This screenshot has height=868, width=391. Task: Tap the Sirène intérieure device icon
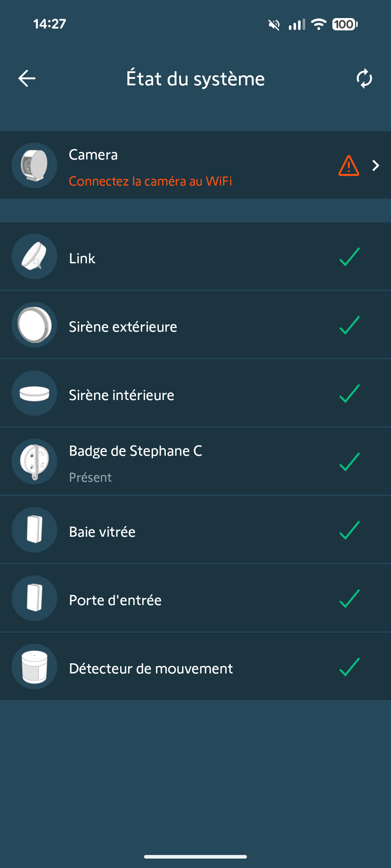[x=34, y=393]
